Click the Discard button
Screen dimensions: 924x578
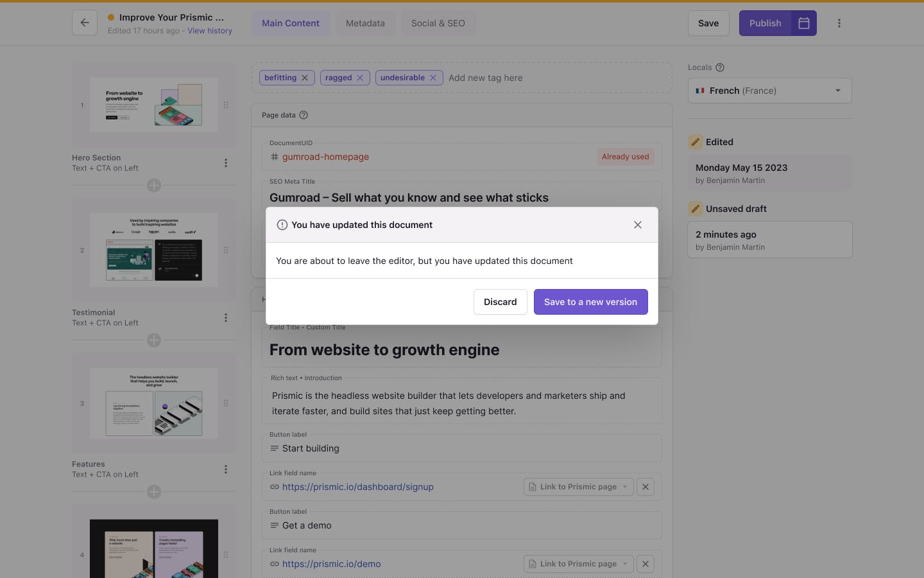point(500,302)
